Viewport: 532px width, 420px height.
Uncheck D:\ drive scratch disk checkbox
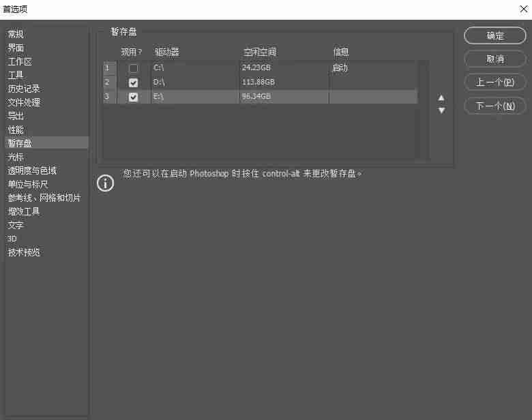(133, 82)
